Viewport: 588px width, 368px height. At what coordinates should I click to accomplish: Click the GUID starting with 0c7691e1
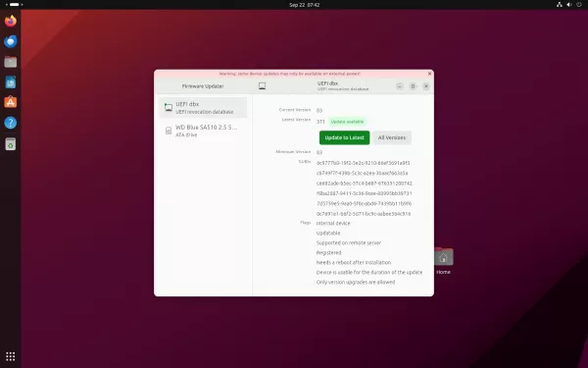tap(364, 214)
